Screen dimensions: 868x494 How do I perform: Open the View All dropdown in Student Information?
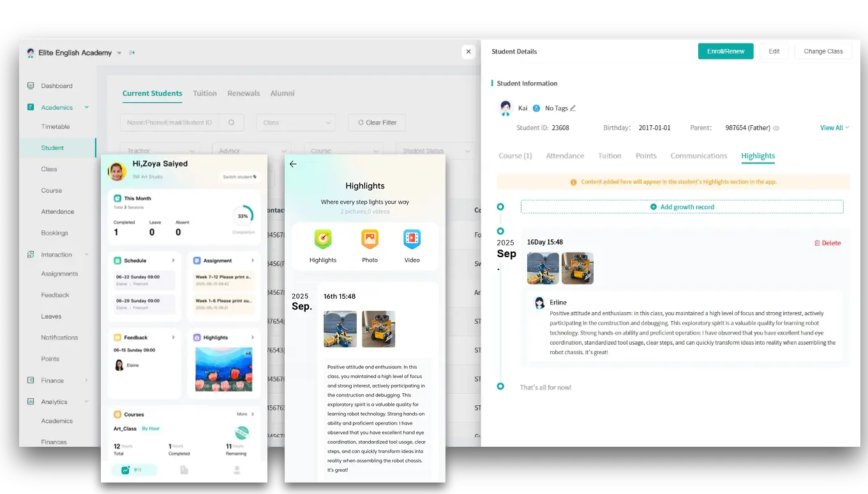click(834, 128)
